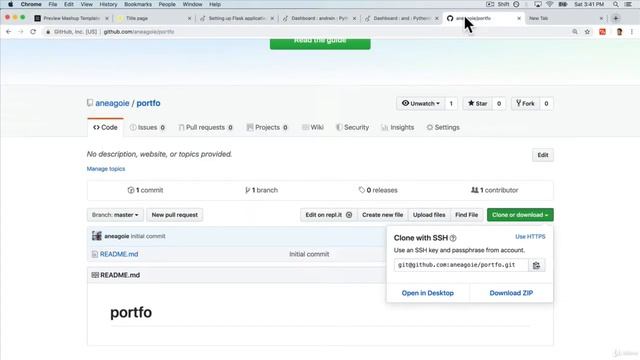Image resolution: width=640 pixels, height=360 pixels.
Task: Open the Security tab
Action: click(352, 127)
